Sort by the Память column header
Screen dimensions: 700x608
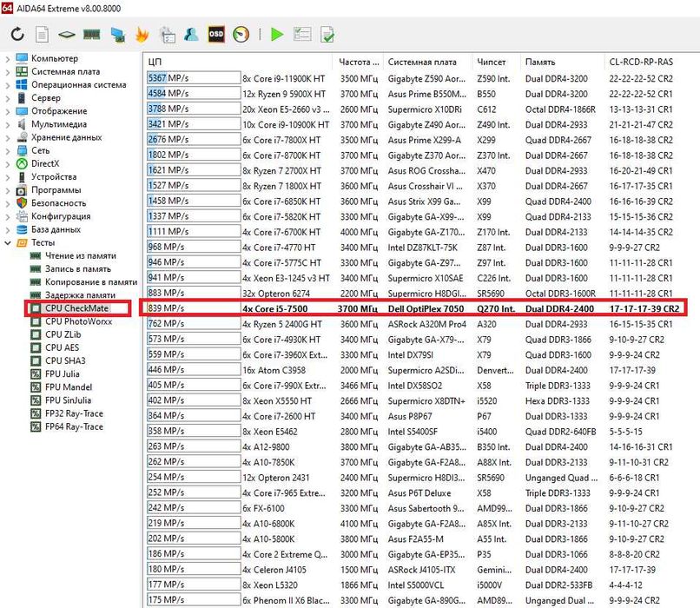tap(563, 62)
